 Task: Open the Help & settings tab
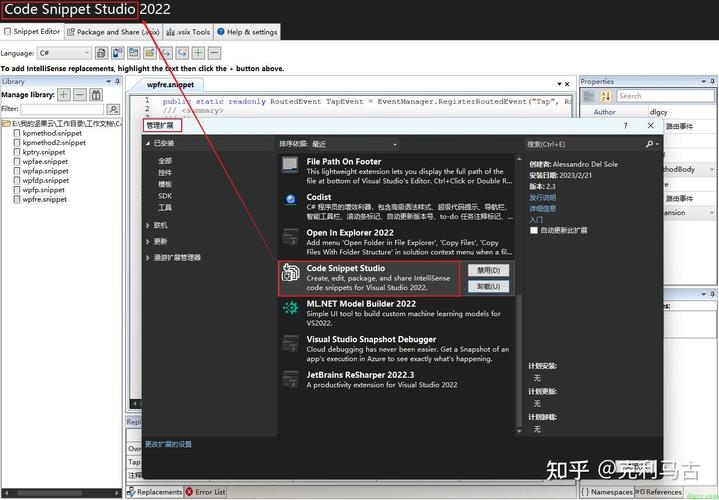(x=247, y=32)
